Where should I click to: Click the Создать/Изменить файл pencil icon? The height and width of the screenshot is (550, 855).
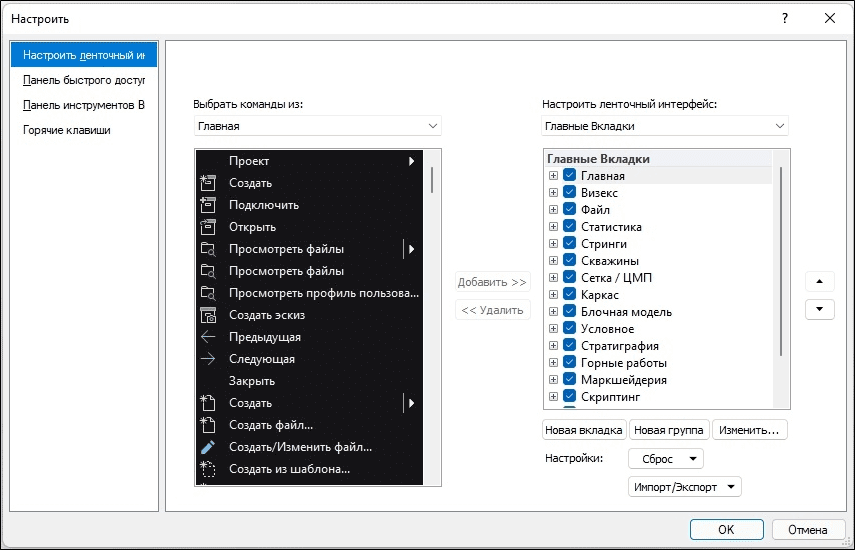tap(208, 447)
